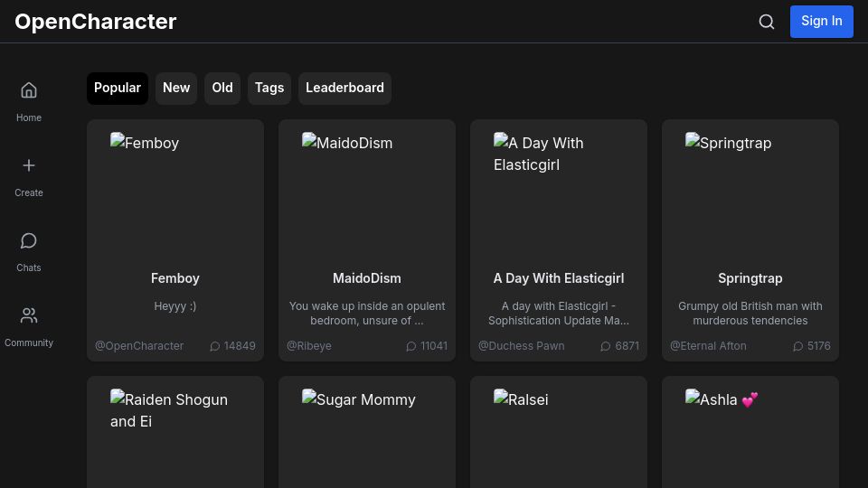868x488 pixels.
Task: Open the Leaderboard tab
Action: click(344, 88)
